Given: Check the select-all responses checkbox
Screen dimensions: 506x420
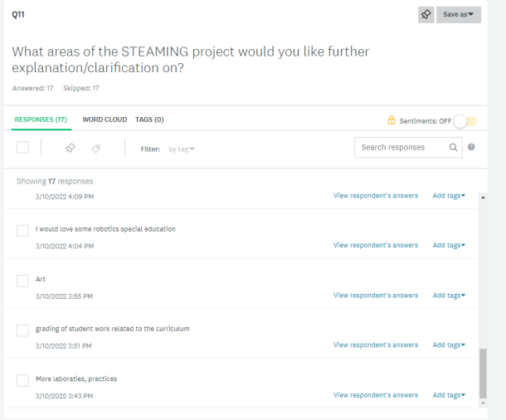Looking at the screenshot, I should point(22,147).
